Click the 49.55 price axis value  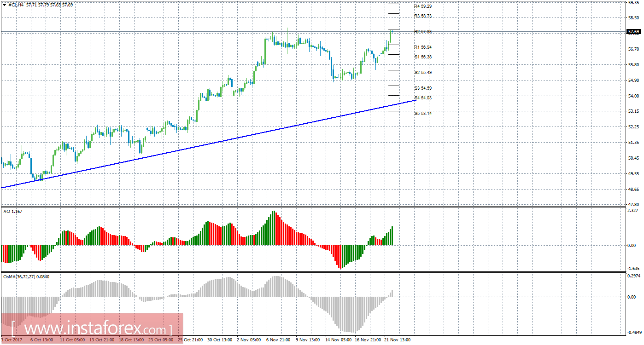click(x=633, y=174)
